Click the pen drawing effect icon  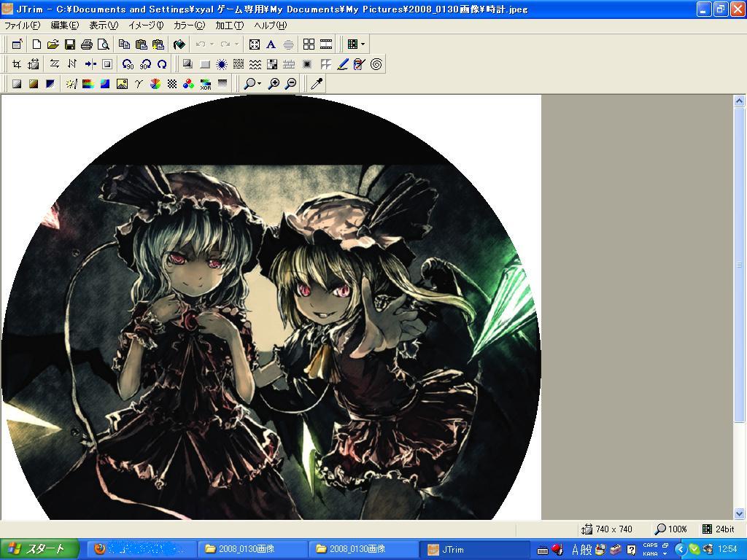[343, 64]
